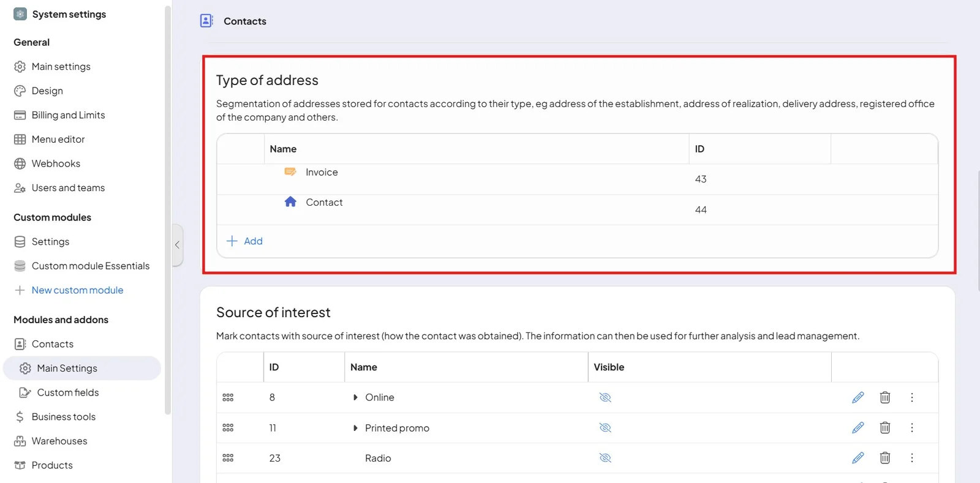
Task: Click the Contacts page header icon
Action: click(x=206, y=21)
